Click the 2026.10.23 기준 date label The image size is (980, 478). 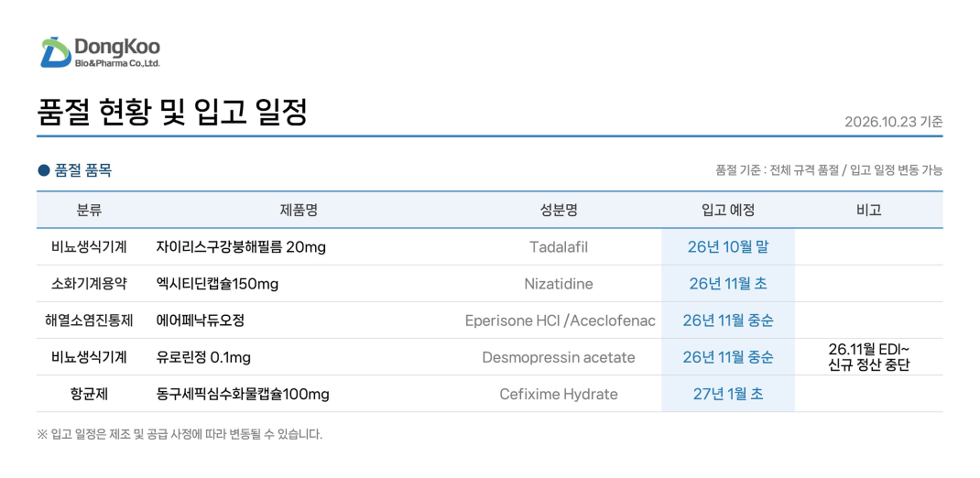(x=893, y=123)
